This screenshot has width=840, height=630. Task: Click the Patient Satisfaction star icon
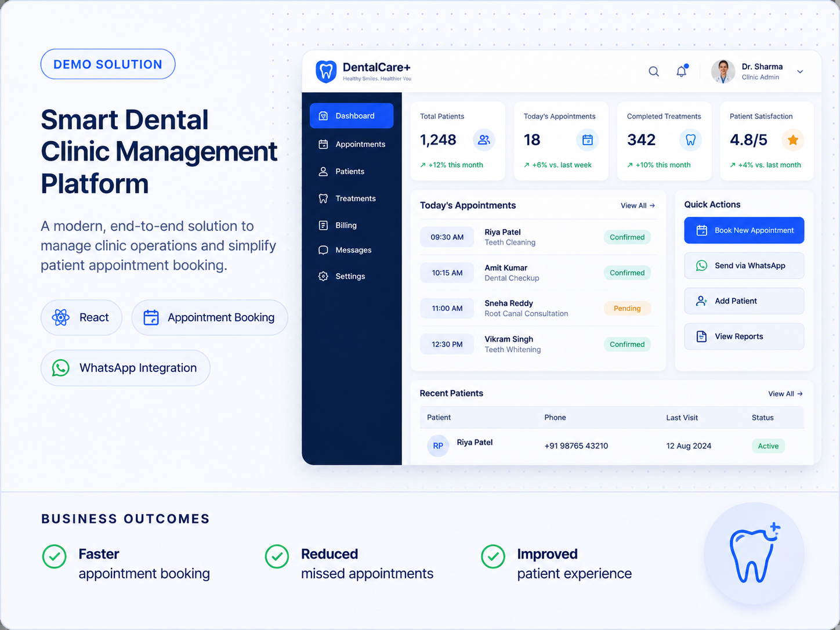click(793, 140)
